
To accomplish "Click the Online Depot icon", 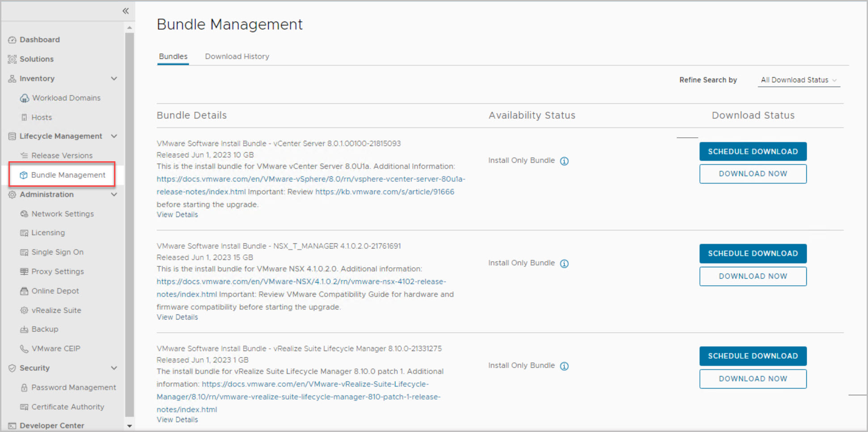I will (24, 291).
